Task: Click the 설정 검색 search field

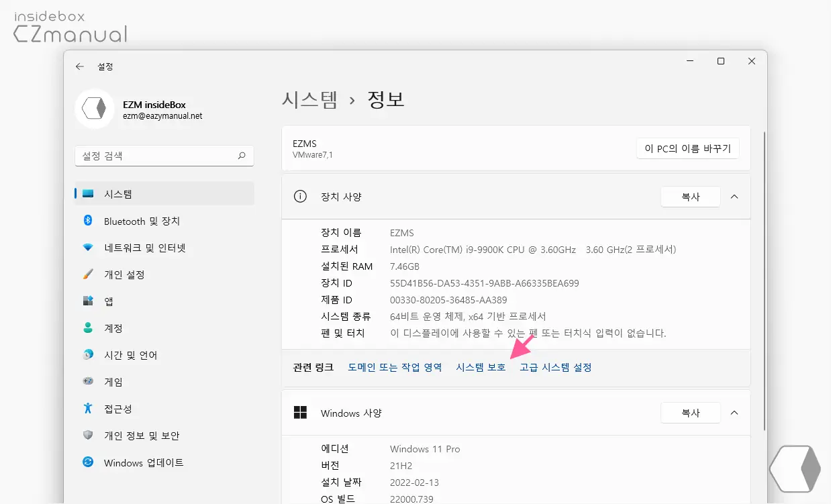Action: coord(164,156)
